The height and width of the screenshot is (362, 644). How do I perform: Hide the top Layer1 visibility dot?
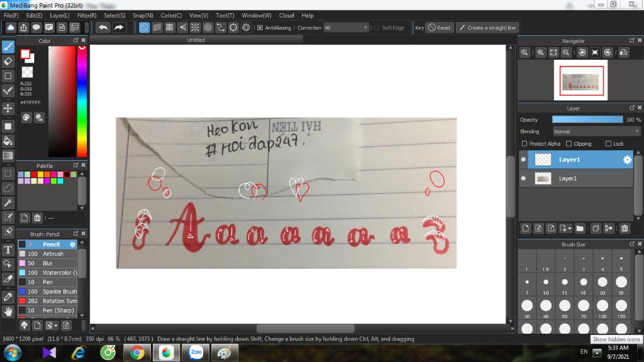[523, 160]
